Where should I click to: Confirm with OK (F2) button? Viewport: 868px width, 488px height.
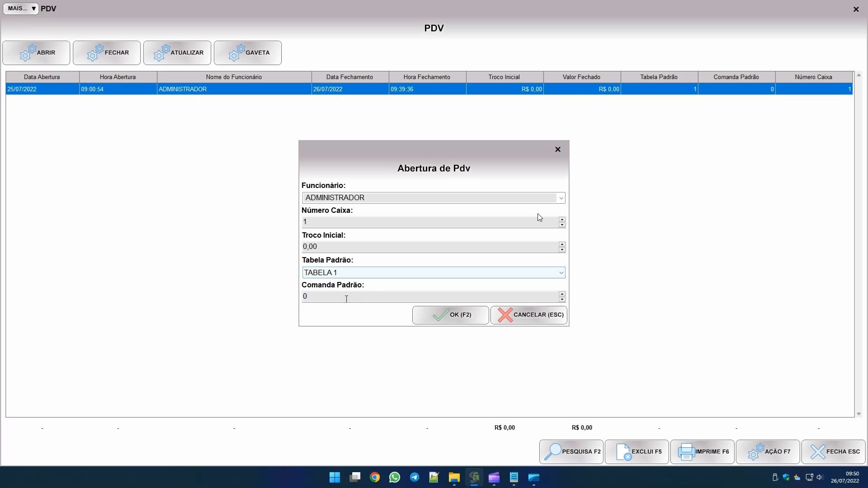click(x=451, y=315)
